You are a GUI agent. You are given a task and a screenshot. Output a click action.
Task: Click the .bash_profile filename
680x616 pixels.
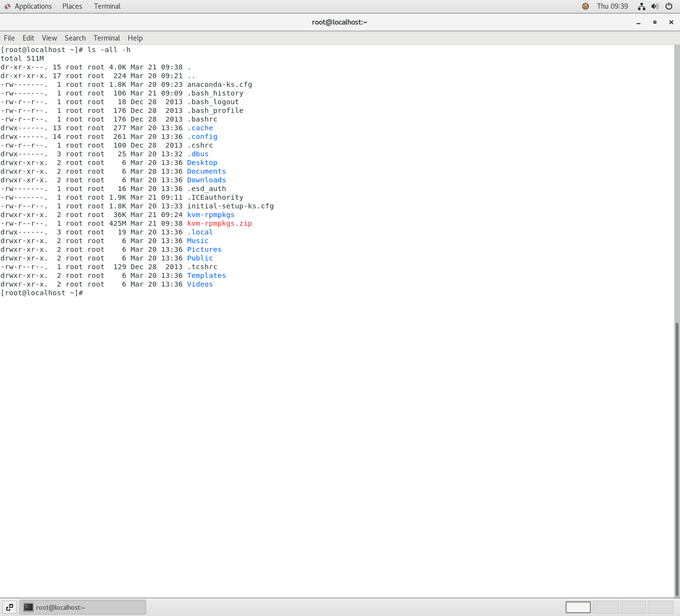pos(215,110)
